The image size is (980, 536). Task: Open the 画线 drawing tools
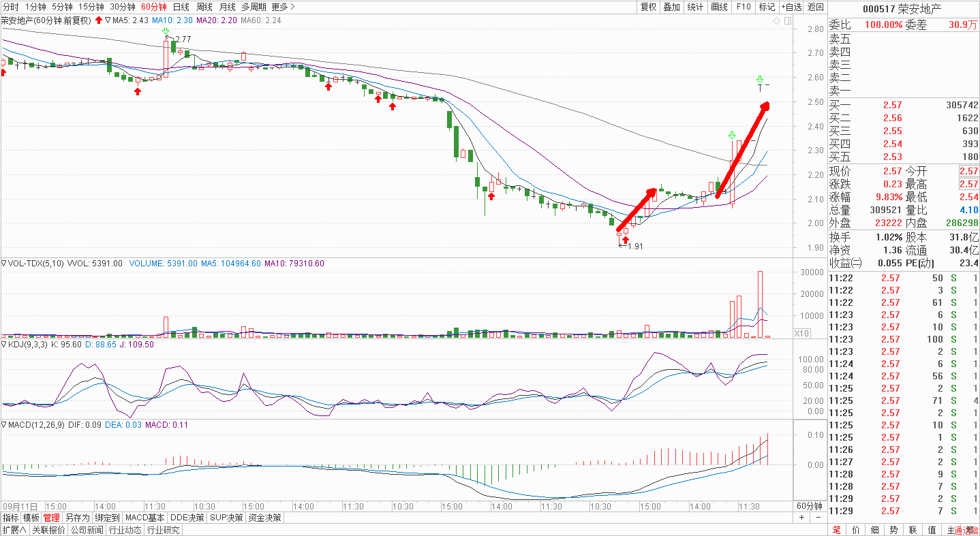pyautogui.click(x=720, y=7)
